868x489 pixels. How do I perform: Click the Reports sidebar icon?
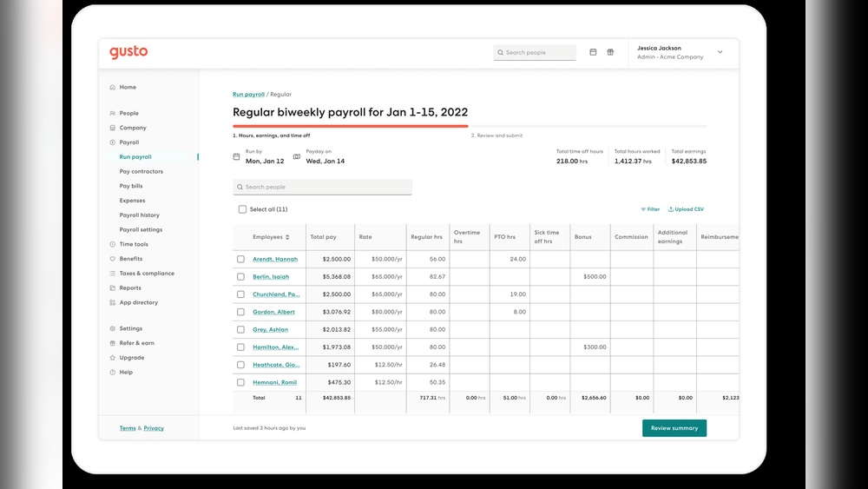(112, 288)
